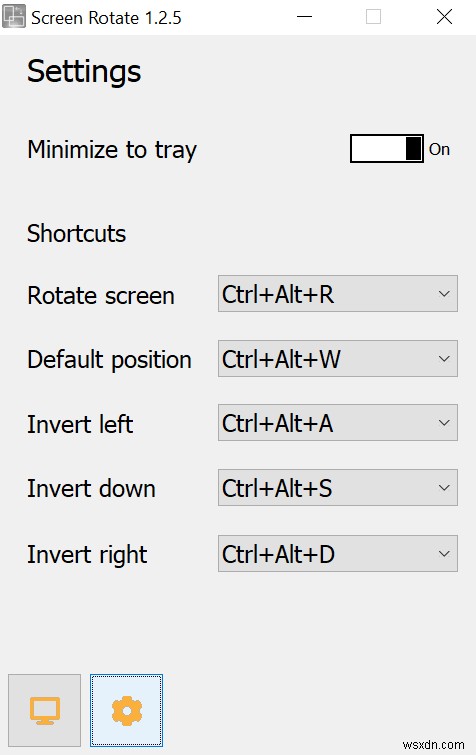Click the Settings heading
The height and width of the screenshot is (755, 476).
(x=84, y=72)
